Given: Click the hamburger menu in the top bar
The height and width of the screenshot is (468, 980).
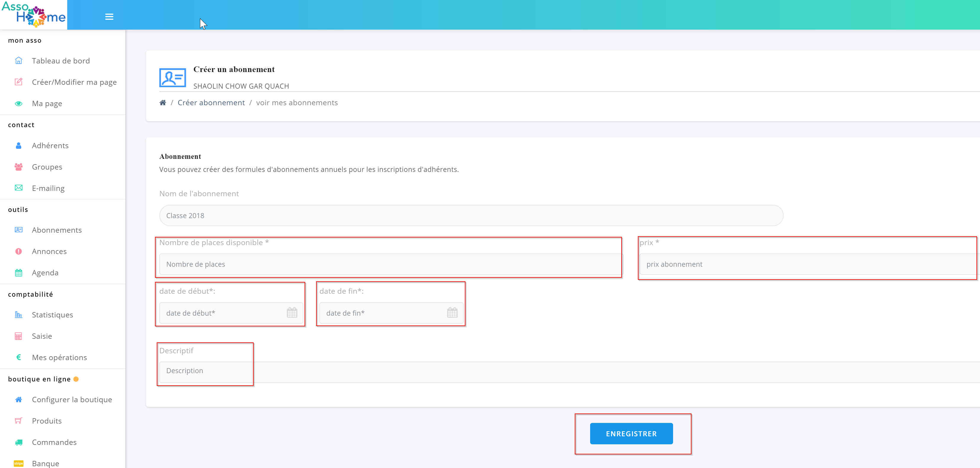Looking at the screenshot, I should (x=109, y=16).
